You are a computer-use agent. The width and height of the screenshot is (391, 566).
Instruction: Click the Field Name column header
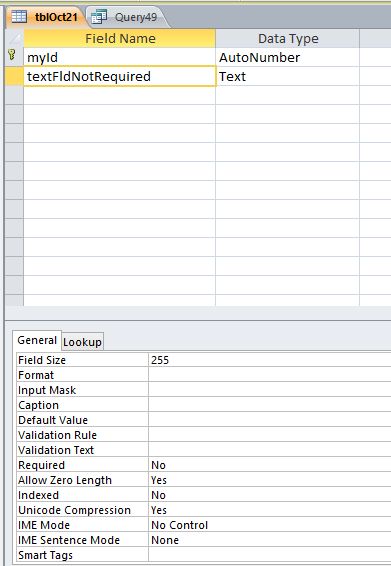pyautogui.click(x=120, y=38)
